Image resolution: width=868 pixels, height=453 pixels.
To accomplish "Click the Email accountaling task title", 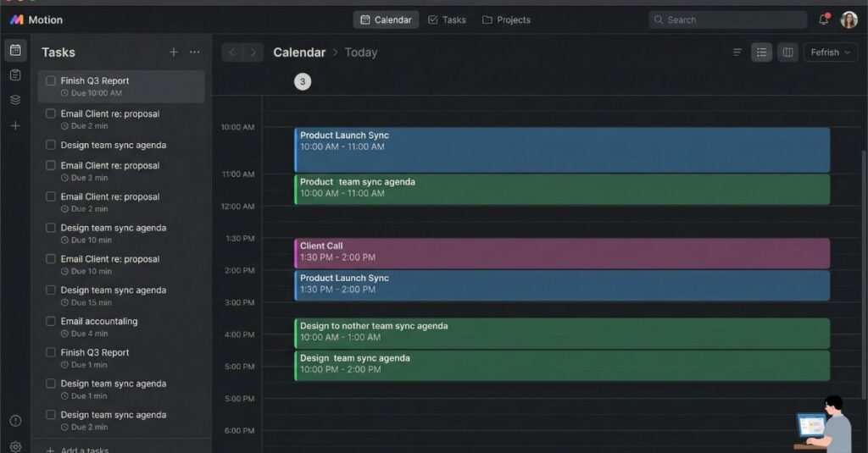I will (x=99, y=322).
